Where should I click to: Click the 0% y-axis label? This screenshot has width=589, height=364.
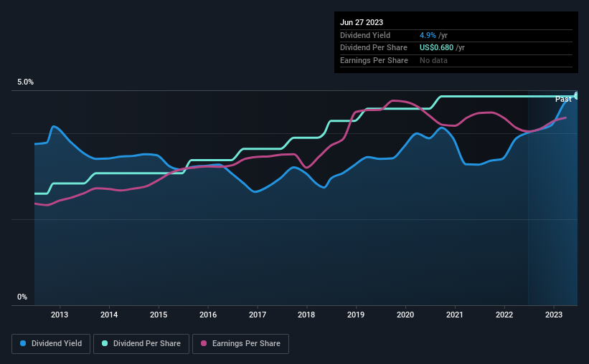click(22, 297)
